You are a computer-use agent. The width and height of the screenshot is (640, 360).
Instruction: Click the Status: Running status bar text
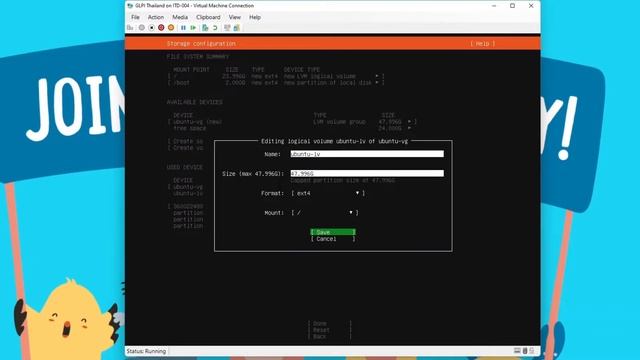point(146,351)
